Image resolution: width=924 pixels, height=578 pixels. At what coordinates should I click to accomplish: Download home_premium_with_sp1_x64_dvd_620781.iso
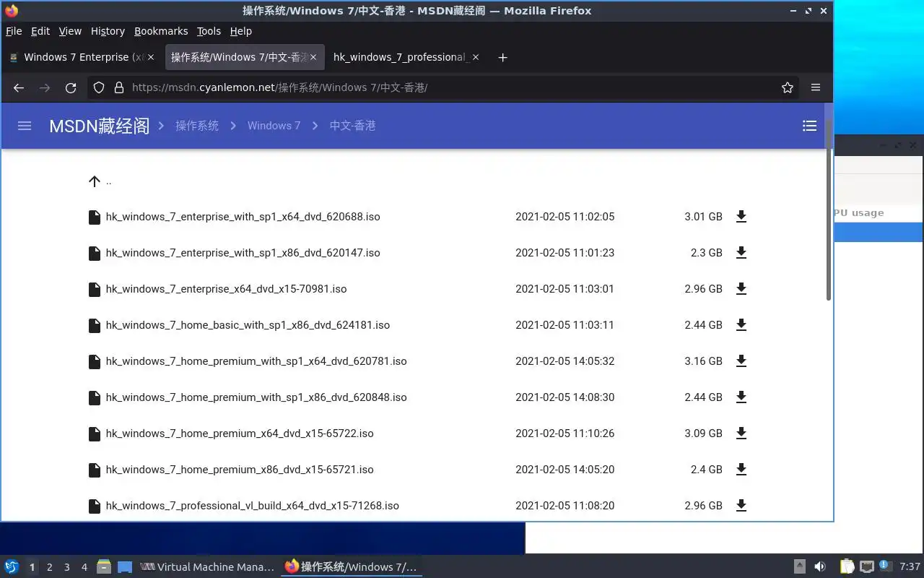click(741, 361)
